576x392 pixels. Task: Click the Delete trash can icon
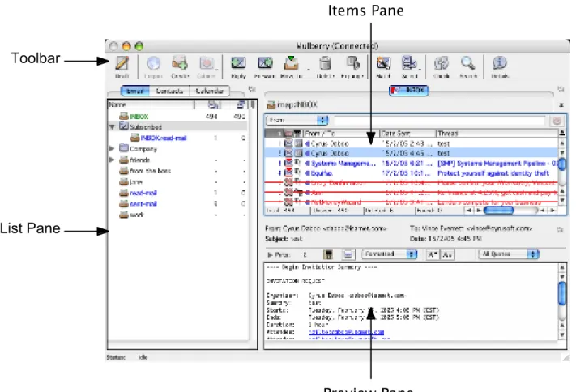pos(325,63)
